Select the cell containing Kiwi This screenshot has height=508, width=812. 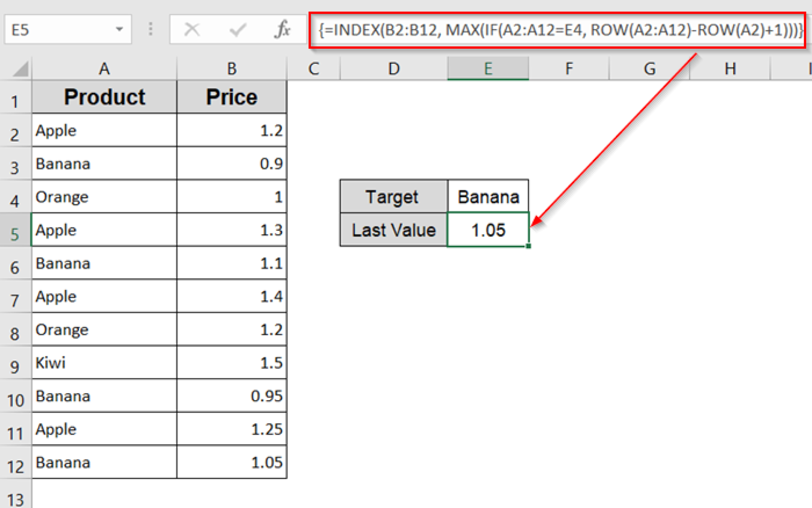click(104, 362)
